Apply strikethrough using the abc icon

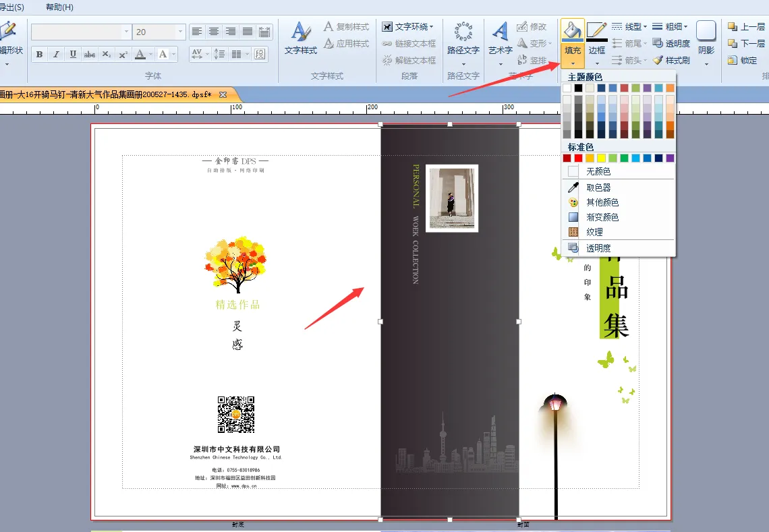90,55
